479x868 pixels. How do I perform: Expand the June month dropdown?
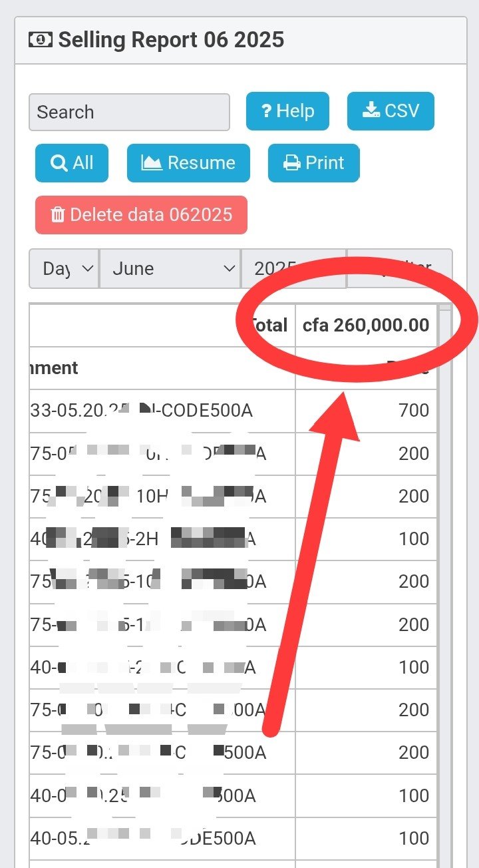170,269
